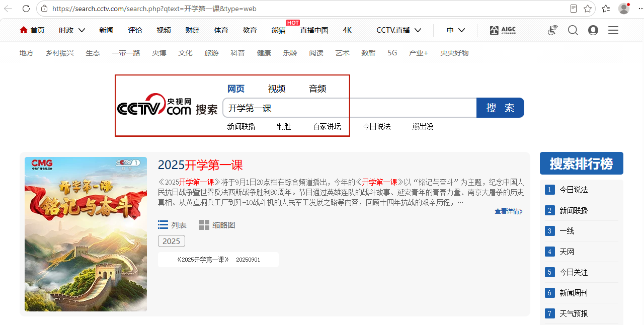Screen dimensions: 644x325
Task: Click the CCTV.com 央视网 logo
Action: [154, 104]
